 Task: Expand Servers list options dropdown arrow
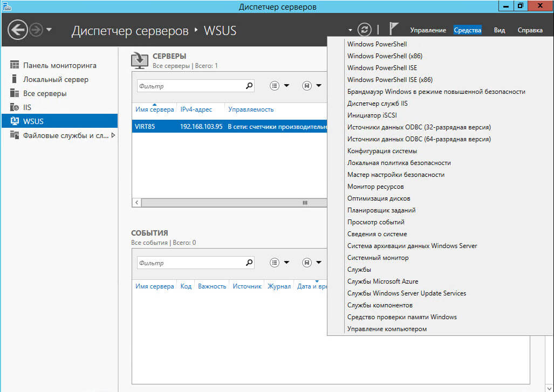click(x=286, y=85)
